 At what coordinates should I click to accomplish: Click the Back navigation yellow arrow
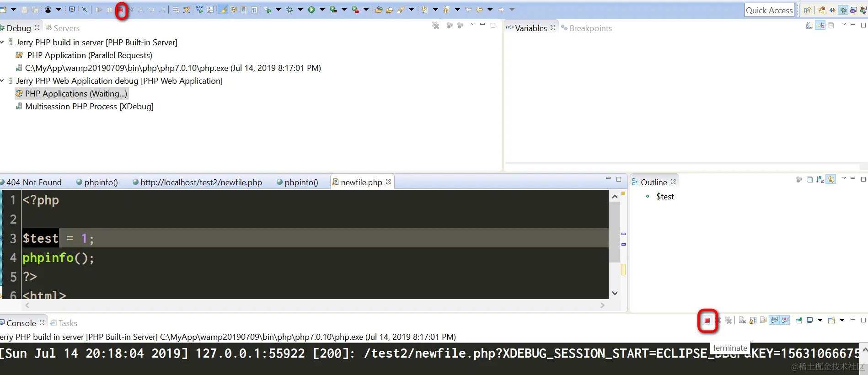(479, 10)
